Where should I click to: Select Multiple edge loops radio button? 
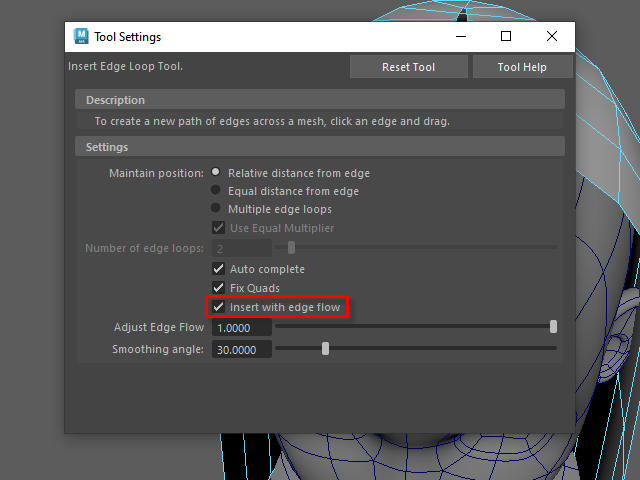(215, 209)
